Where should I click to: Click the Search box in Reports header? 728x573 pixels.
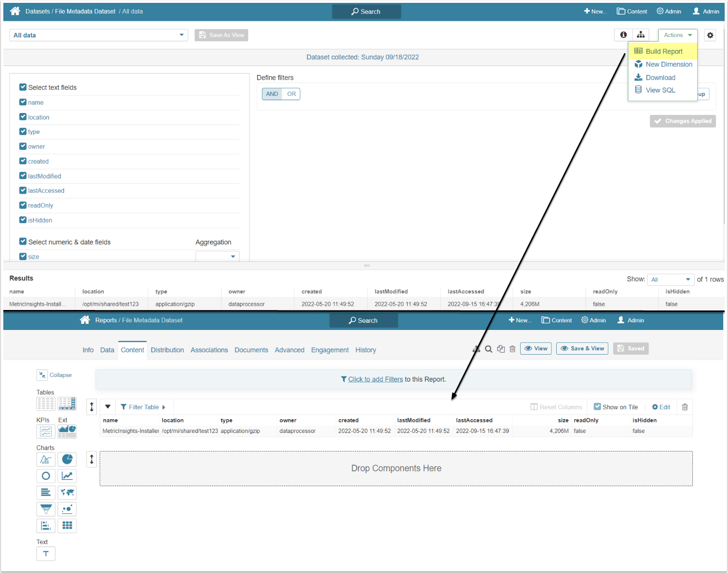click(x=364, y=320)
